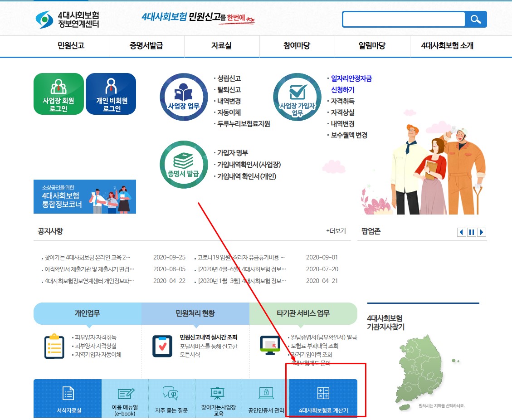Open 내역변경 under 사업장 업무
The width and height of the screenshot is (512, 420).
pos(229,101)
